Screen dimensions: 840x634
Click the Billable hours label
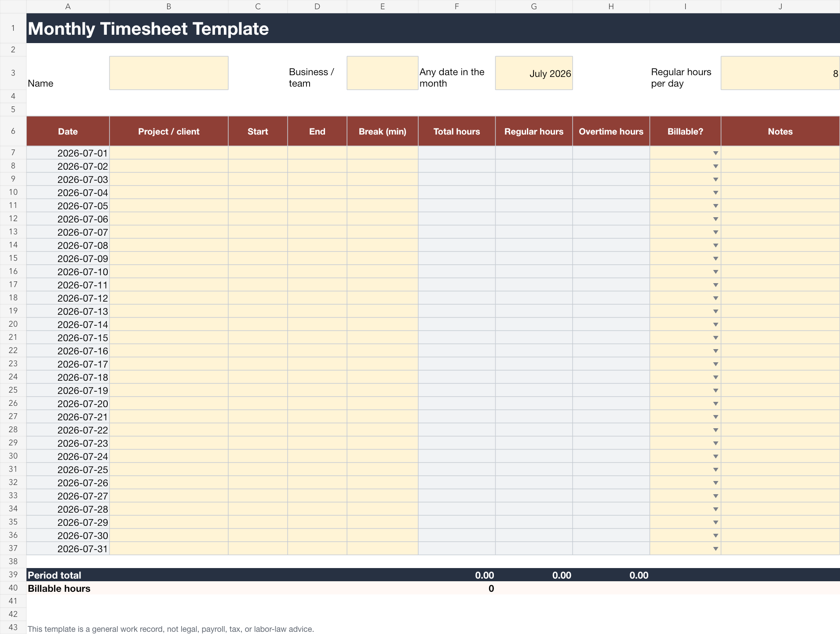[59, 588]
